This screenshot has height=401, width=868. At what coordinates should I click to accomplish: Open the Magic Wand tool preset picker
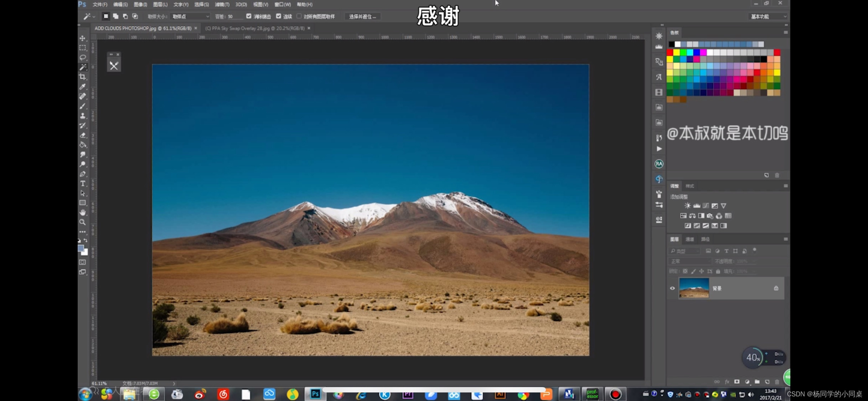point(89,16)
